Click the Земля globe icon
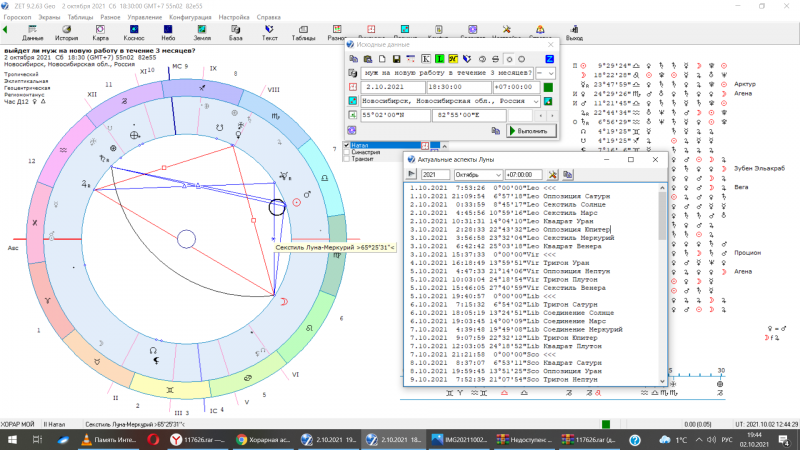Image resolution: width=800 pixels, height=450 pixels. pos(203,29)
